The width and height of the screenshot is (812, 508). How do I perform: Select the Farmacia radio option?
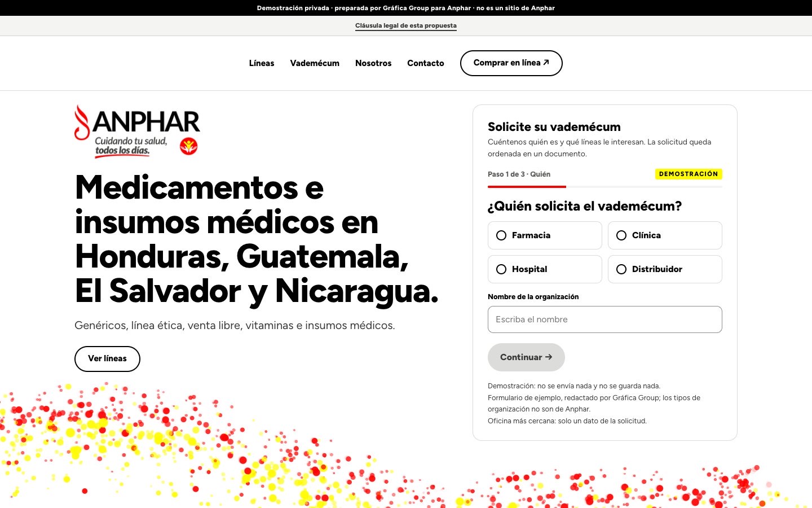point(545,235)
